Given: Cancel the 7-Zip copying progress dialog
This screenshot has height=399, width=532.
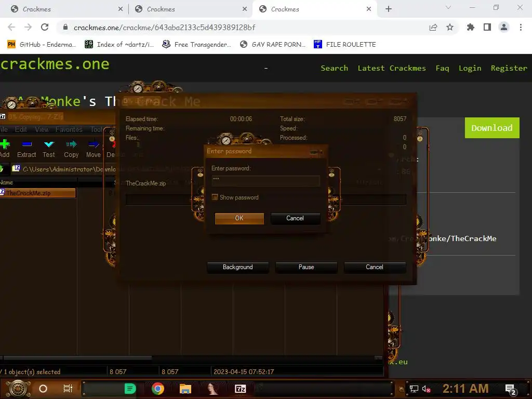Looking at the screenshot, I should (x=375, y=267).
